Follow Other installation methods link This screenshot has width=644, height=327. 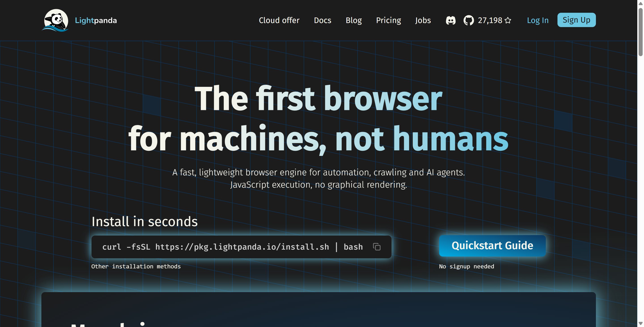[136, 266]
